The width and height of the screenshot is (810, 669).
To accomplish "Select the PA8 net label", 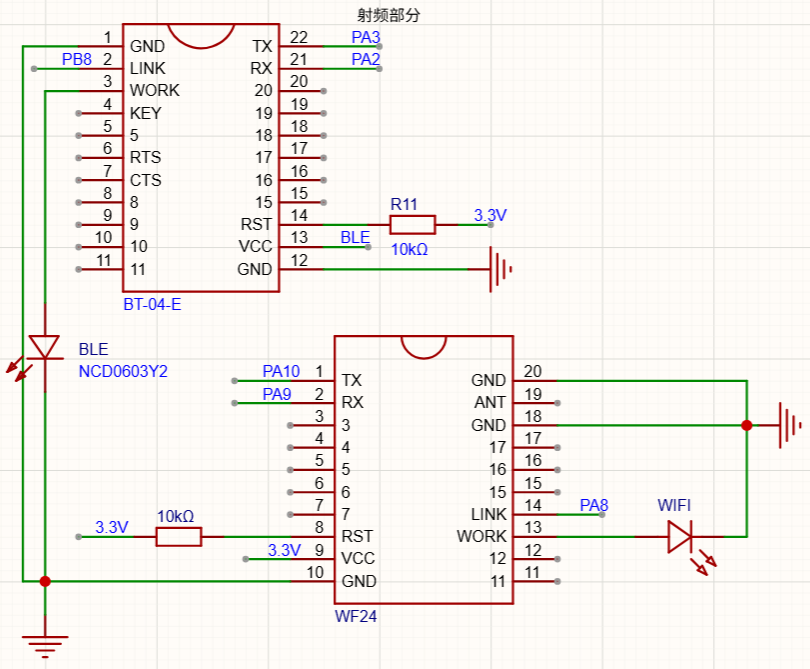I will pos(594,505).
